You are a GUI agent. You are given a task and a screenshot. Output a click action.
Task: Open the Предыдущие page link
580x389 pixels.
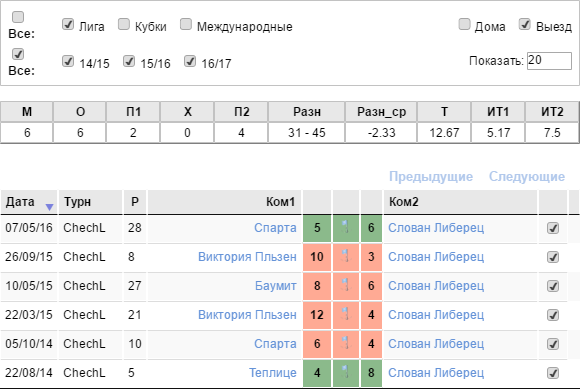pyautogui.click(x=431, y=176)
